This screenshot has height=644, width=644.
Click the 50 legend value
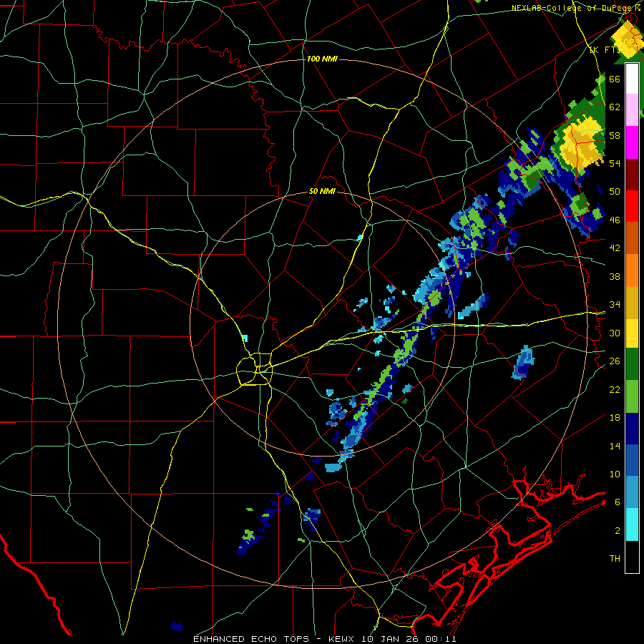coord(615,191)
